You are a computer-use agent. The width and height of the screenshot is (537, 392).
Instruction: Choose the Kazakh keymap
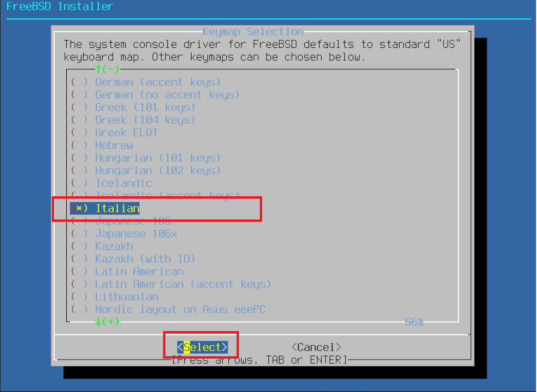point(102,247)
